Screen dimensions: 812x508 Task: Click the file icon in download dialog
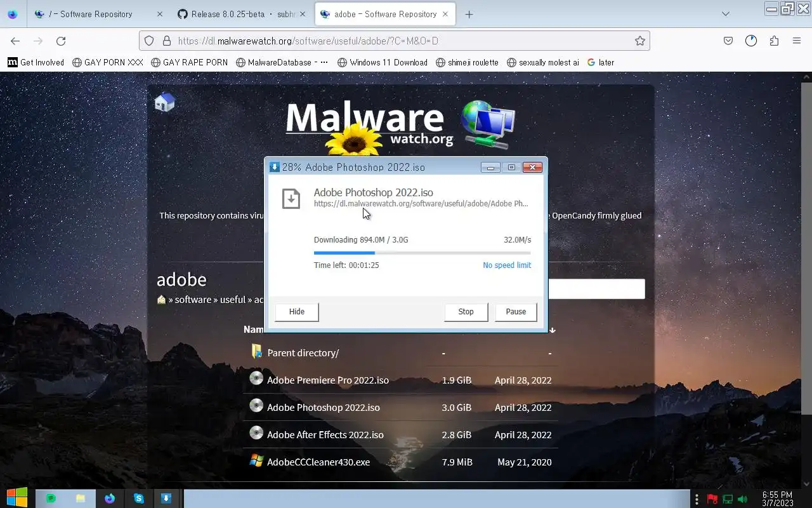tap(291, 198)
